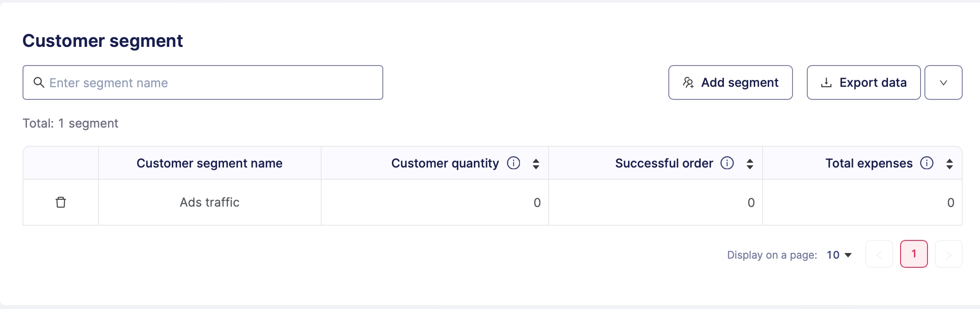Click the Total expenses column header text
980x309 pixels.
(869, 163)
